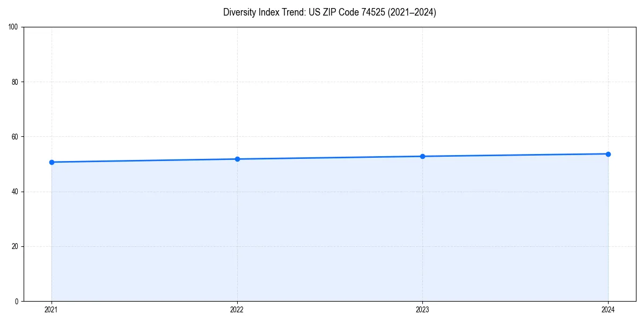The width and height of the screenshot is (644, 322).
Task: Click the trend line segment between 2023 and 2024
Action: pyautogui.click(x=515, y=155)
